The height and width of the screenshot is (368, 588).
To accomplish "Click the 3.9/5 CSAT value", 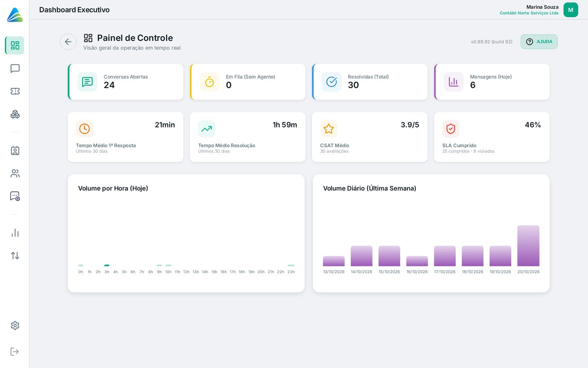I will (410, 125).
